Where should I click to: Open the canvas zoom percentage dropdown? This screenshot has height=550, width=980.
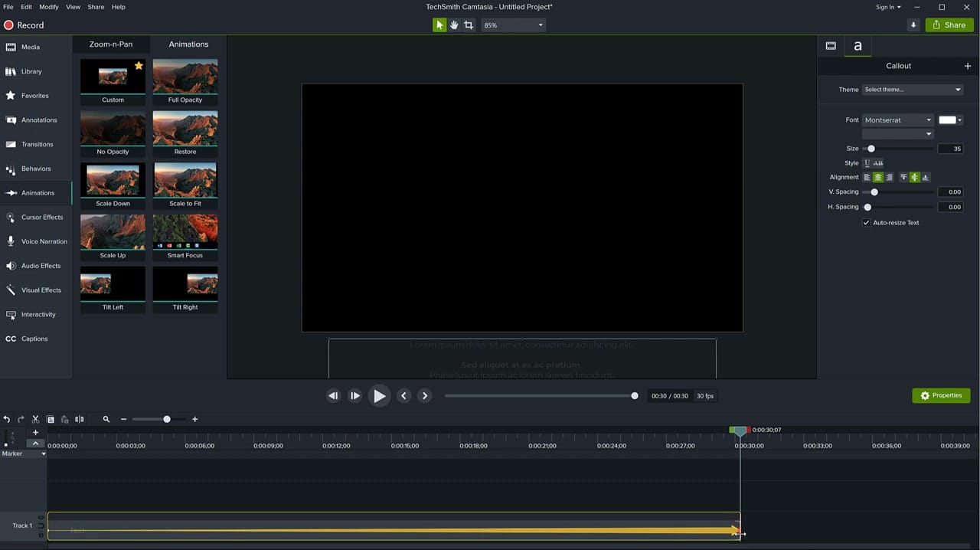[x=512, y=25]
